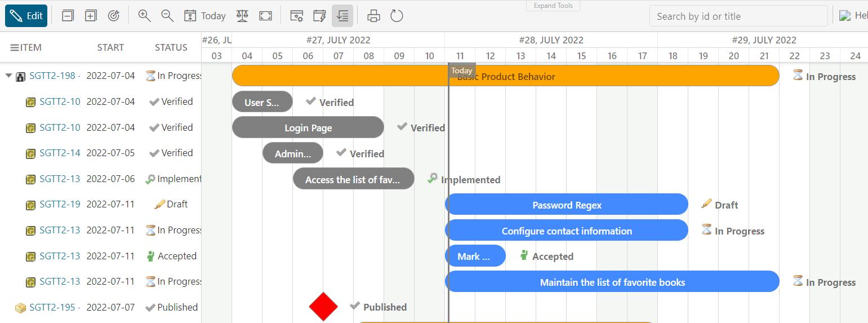Click the pencil Draft icon beside Password Regex bar

pos(706,203)
